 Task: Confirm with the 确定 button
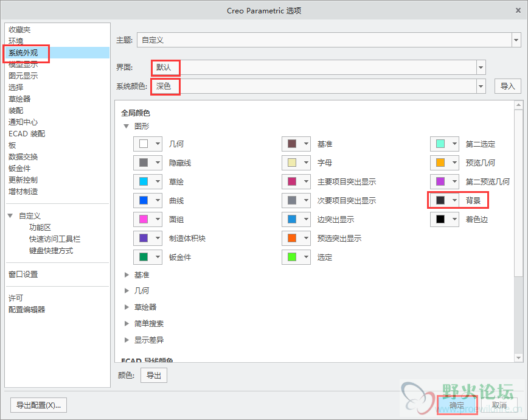[457, 405]
